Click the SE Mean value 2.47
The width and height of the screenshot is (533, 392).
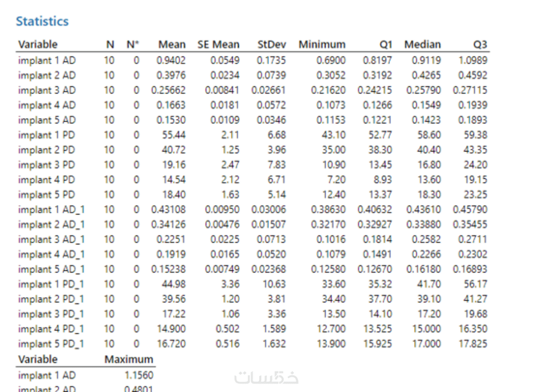click(x=230, y=165)
